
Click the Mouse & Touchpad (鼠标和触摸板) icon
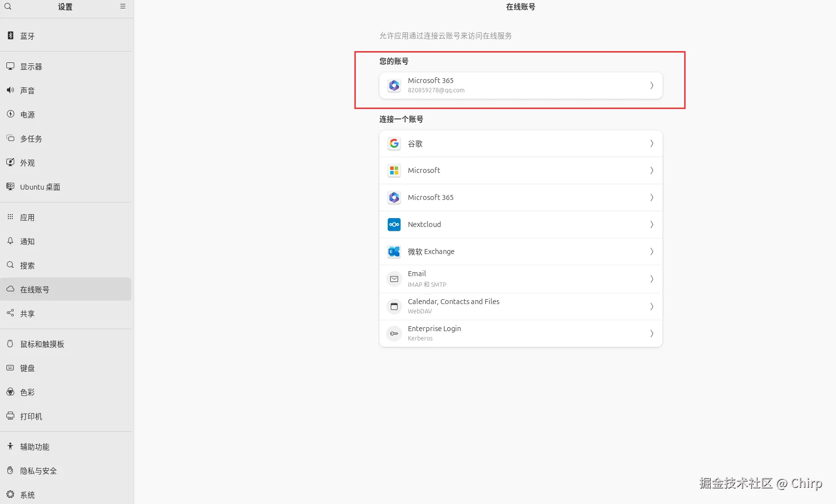tap(10, 343)
